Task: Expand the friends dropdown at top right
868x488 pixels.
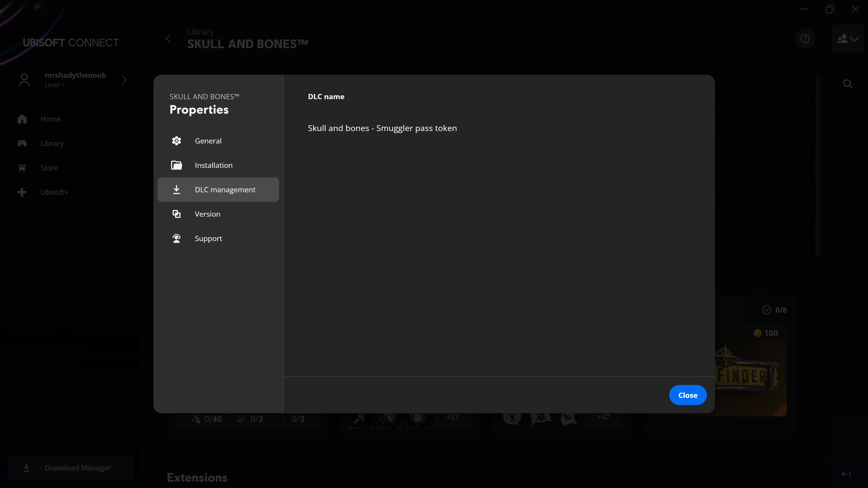Action: tap(848, 39)
